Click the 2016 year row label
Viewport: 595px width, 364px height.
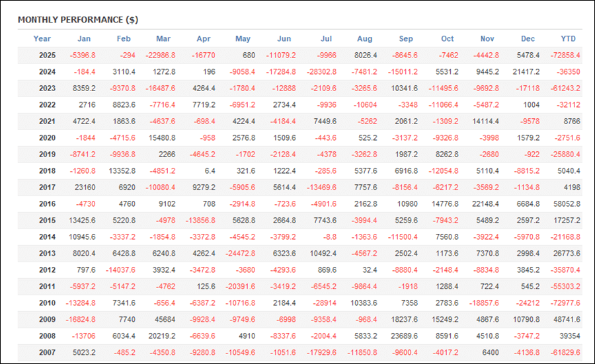[x=46, y=204]
